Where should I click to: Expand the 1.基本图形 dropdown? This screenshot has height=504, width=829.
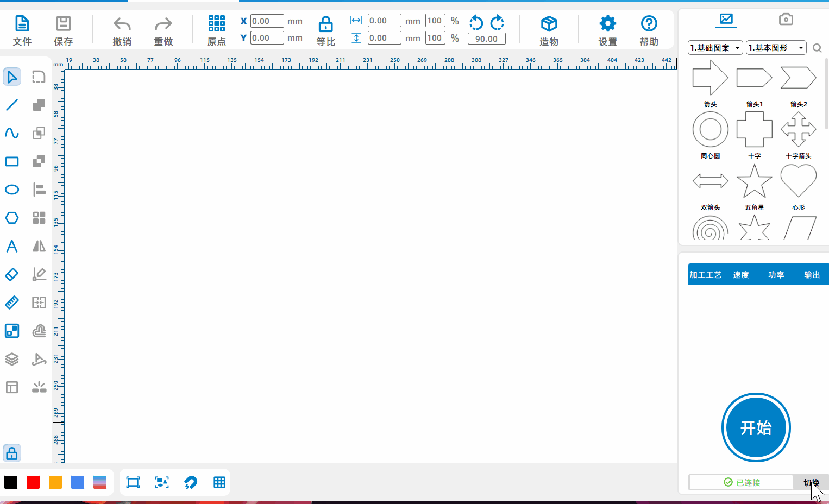(x=776, y=48)
